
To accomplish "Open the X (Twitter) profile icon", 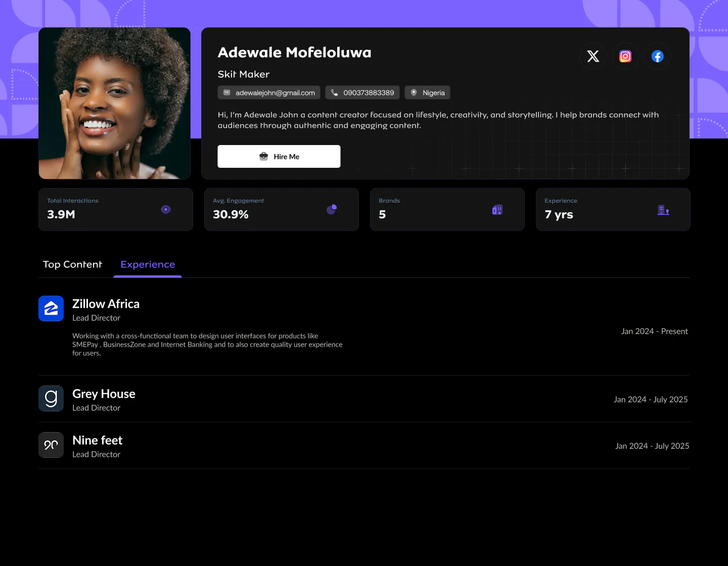I will tap(593, 56).
